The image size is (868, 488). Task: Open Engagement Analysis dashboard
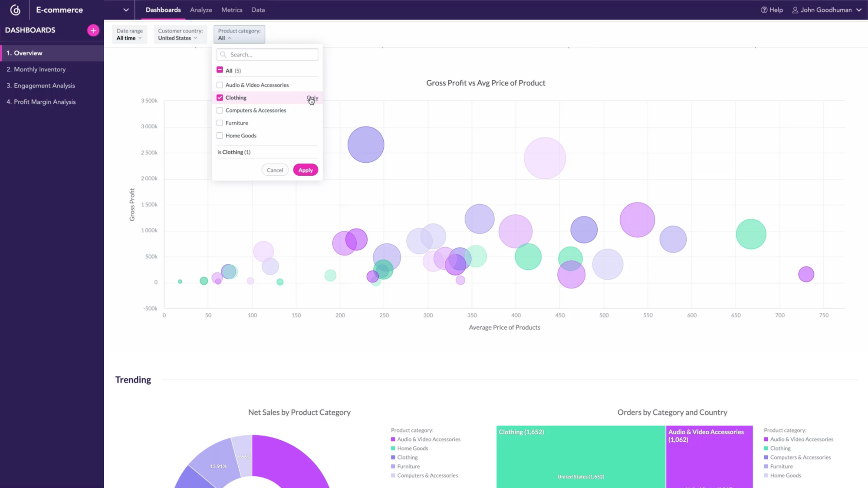[x=52, y=85]
